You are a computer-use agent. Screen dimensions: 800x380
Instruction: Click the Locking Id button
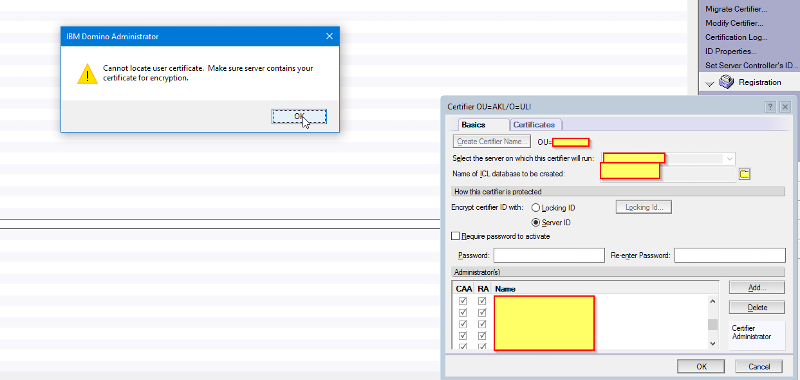coord(644,207)
